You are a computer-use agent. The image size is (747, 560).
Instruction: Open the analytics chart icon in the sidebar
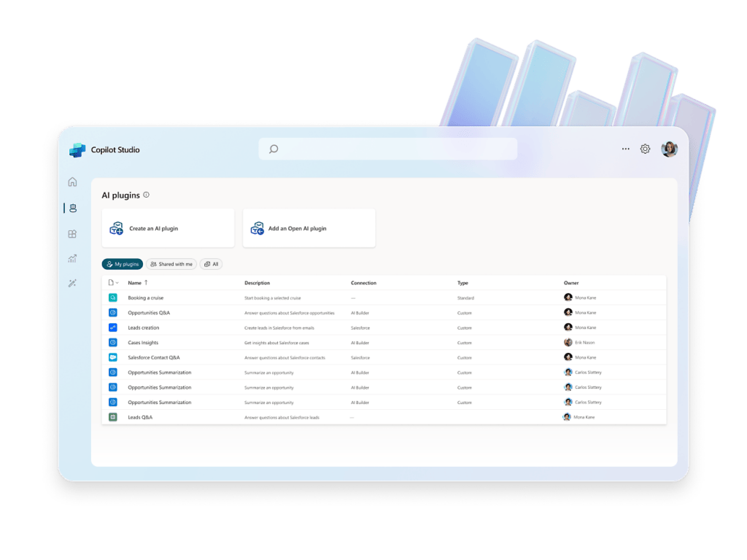(72, 259)
